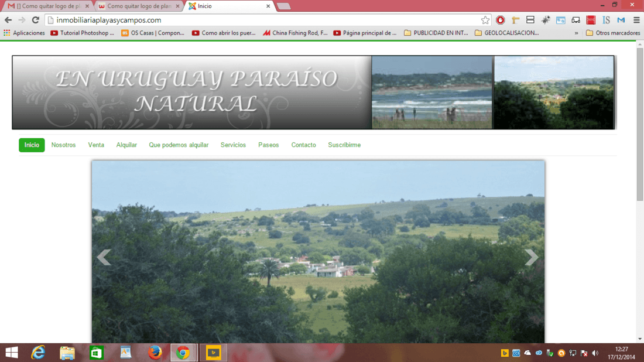Open the Venta menu item
This screenshot has width=644, height=362.
coord(96,145)
